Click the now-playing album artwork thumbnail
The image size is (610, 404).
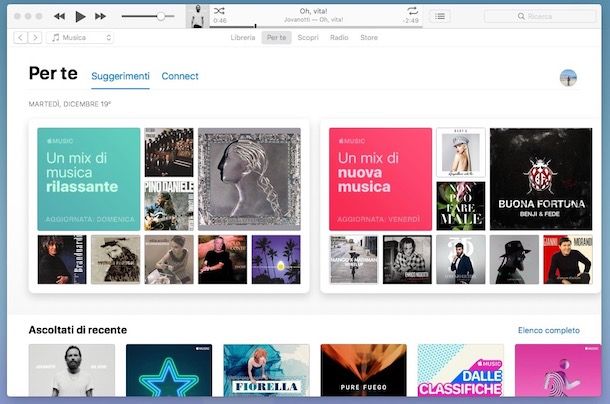(197, 16)
